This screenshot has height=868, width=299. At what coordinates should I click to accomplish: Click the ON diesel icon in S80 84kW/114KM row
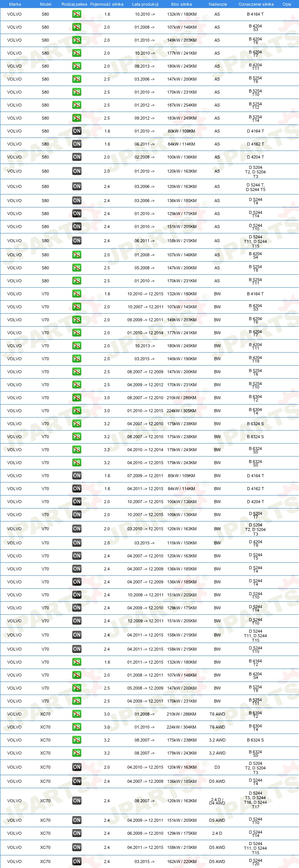(x=77, y=144)
